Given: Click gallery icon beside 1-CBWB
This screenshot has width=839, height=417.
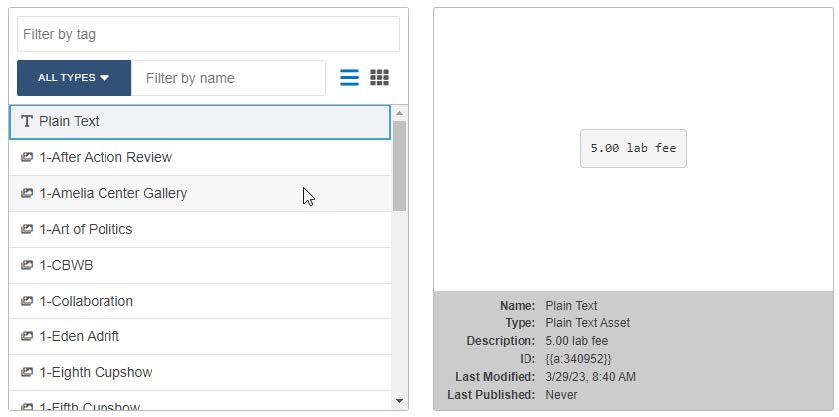Looking at the screenshot, I should point(27,266).
